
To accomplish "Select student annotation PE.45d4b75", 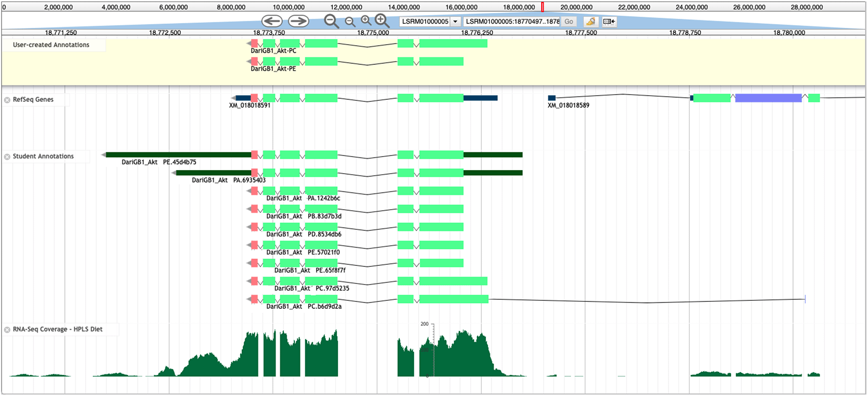I will 159,162.
